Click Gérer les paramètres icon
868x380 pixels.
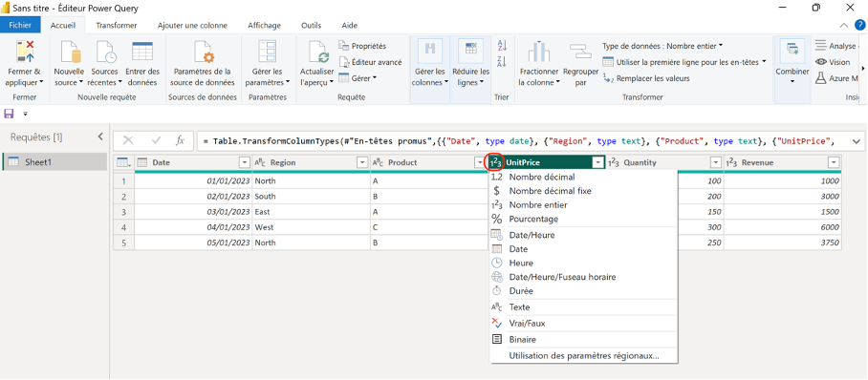[268, 51]
